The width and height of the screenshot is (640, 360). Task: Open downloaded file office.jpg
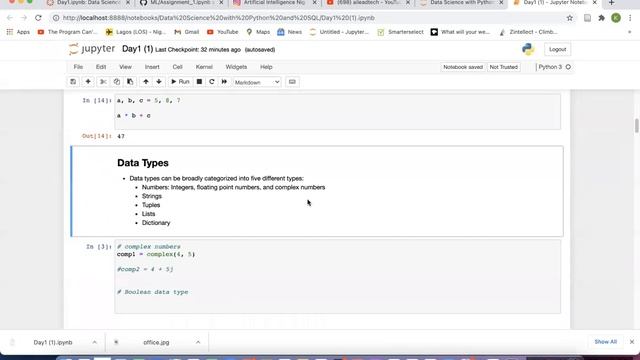(156, 342)
